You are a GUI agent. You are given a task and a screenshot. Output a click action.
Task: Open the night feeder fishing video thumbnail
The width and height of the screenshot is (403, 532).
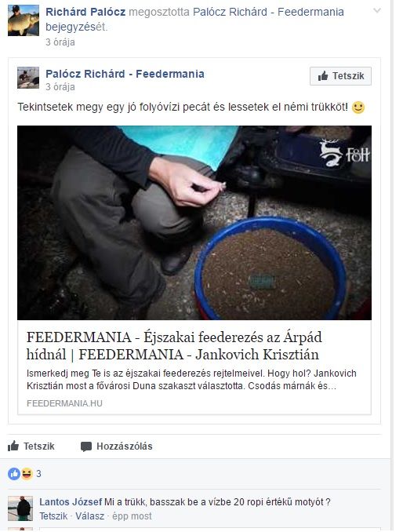pos(194,223)
